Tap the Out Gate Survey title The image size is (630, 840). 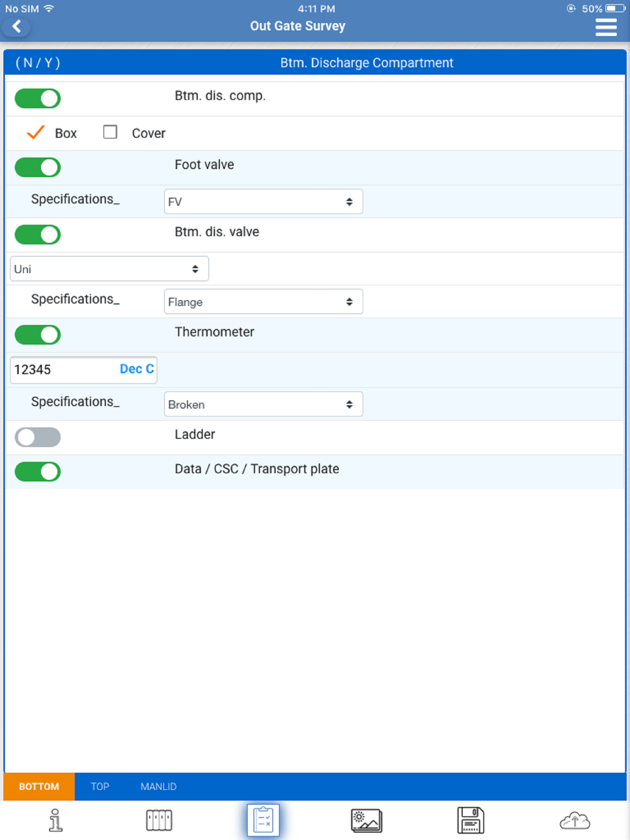(x=297, y=26)
